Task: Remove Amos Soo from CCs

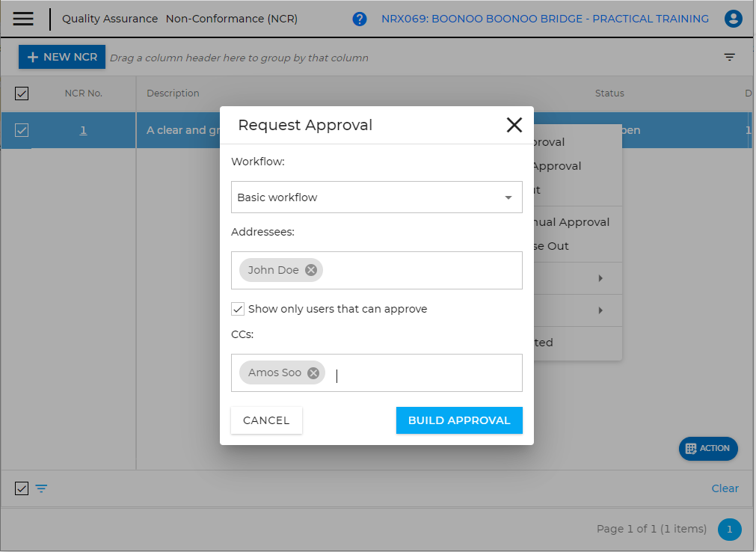Action: (313, 372)
